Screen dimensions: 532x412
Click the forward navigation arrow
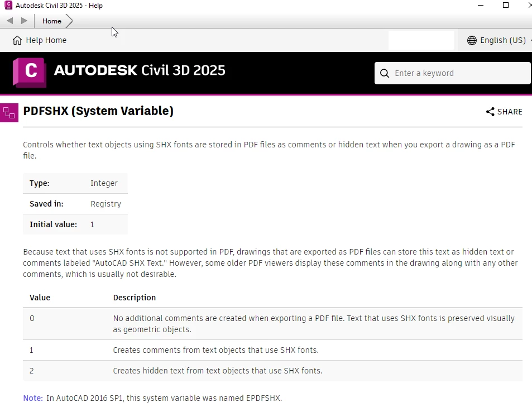24,21
